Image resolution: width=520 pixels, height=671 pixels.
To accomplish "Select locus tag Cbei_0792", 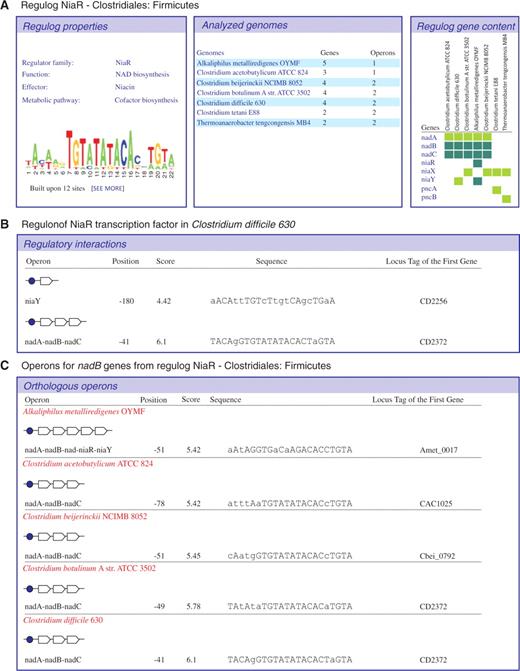I will coord(437,556).
